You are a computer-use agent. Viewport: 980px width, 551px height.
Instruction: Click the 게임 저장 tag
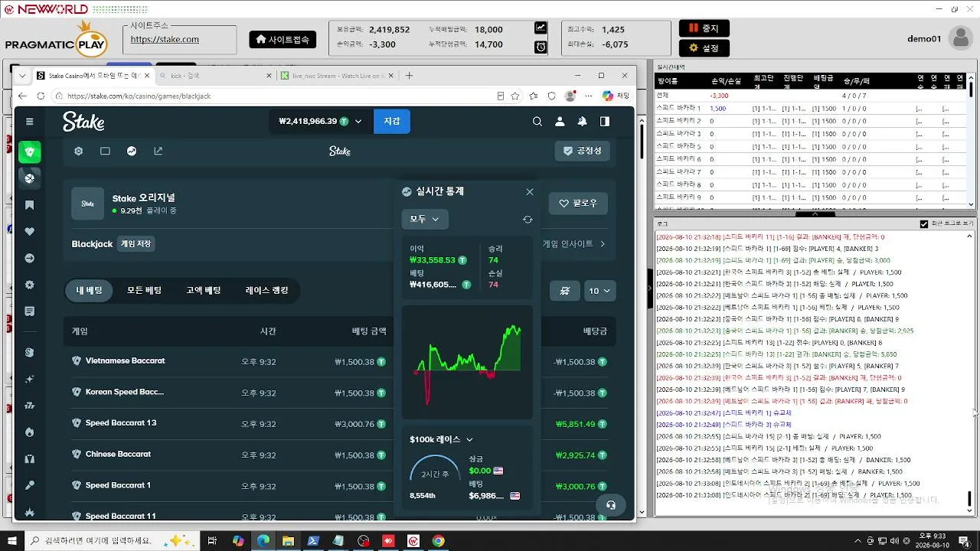tap(136, 244)
